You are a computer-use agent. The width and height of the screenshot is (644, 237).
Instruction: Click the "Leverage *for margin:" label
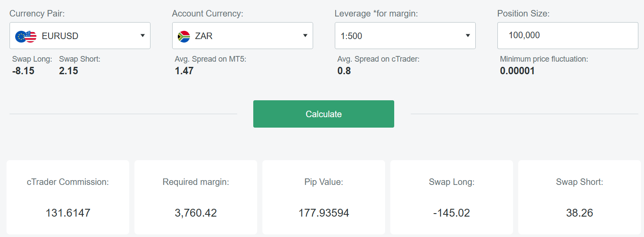pyautogui.click(x=376, y=13)
